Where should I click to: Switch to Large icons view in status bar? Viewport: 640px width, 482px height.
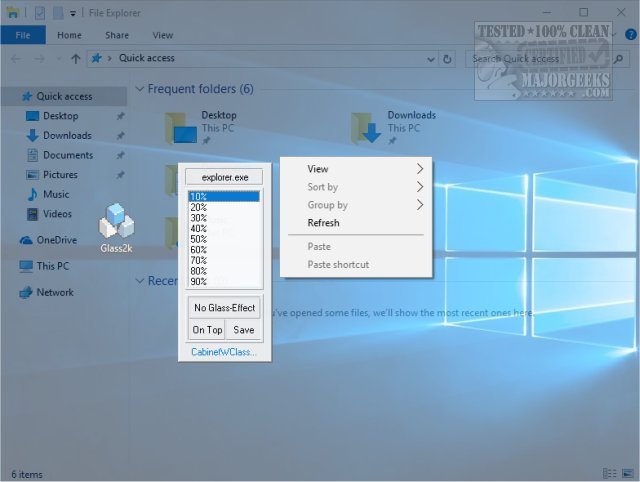[627, 473]
